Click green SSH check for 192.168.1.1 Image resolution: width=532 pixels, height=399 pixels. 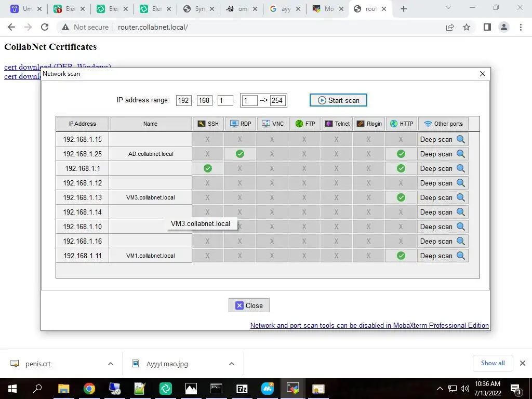208,168
